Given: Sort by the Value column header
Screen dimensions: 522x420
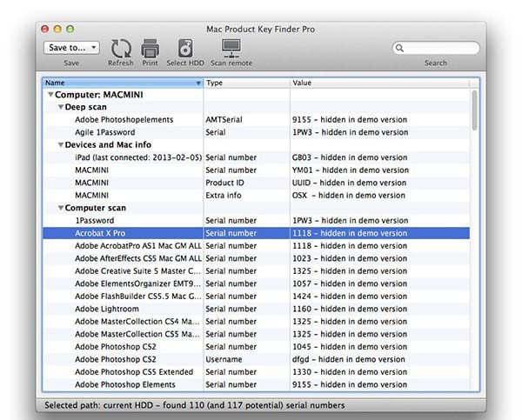Looking at the screenshot, I should 379,83.
